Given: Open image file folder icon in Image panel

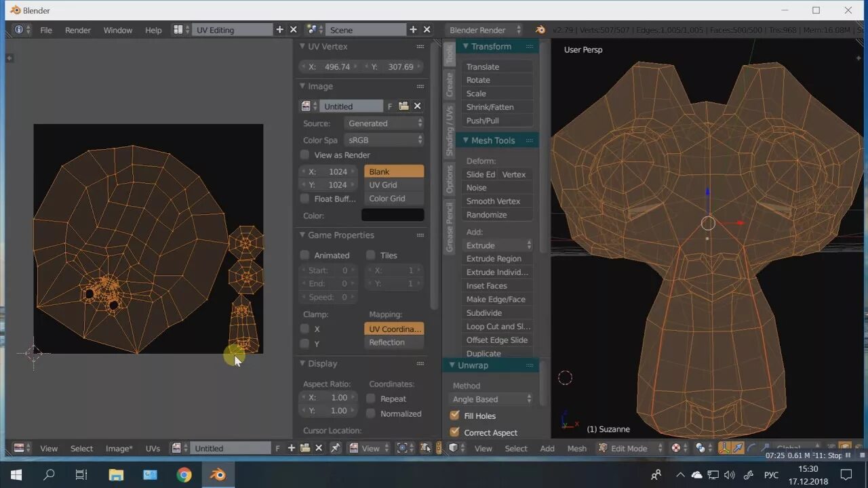Looking at the screenshot, I should 403,106.
